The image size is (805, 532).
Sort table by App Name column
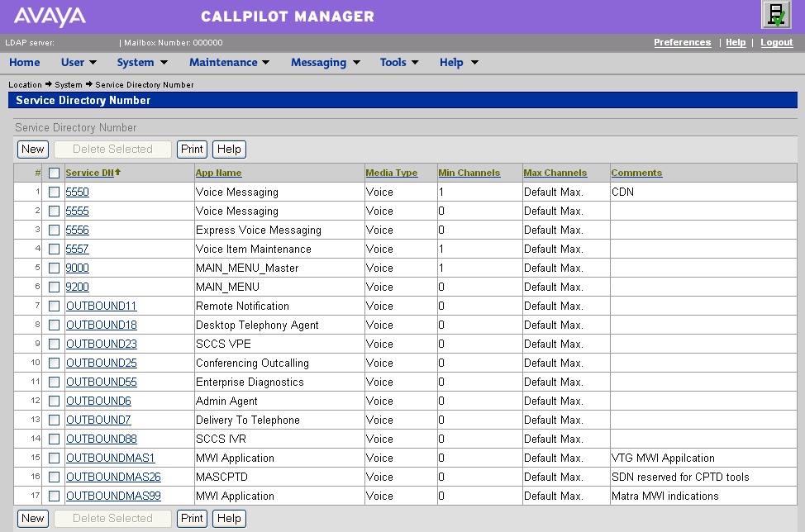(x=219, y=173)
